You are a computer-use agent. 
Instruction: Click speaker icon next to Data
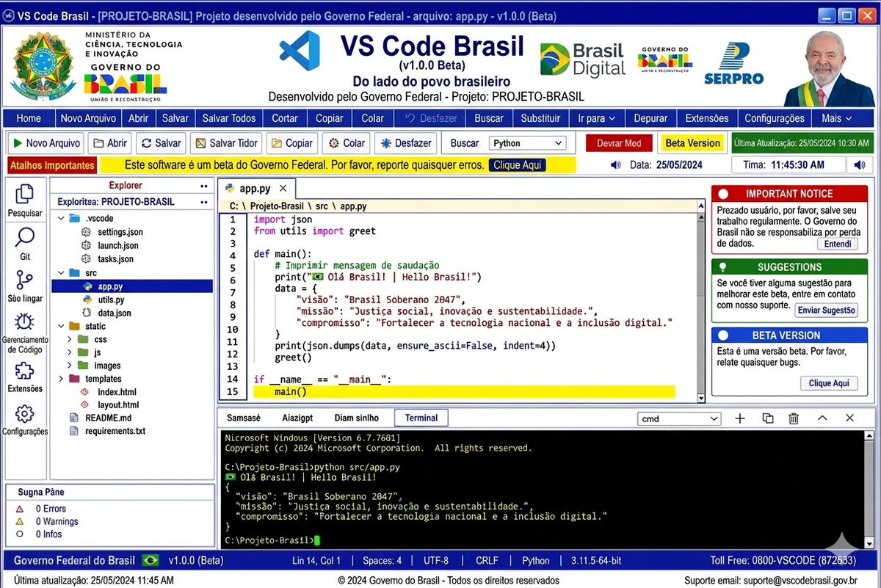[616, 165]
